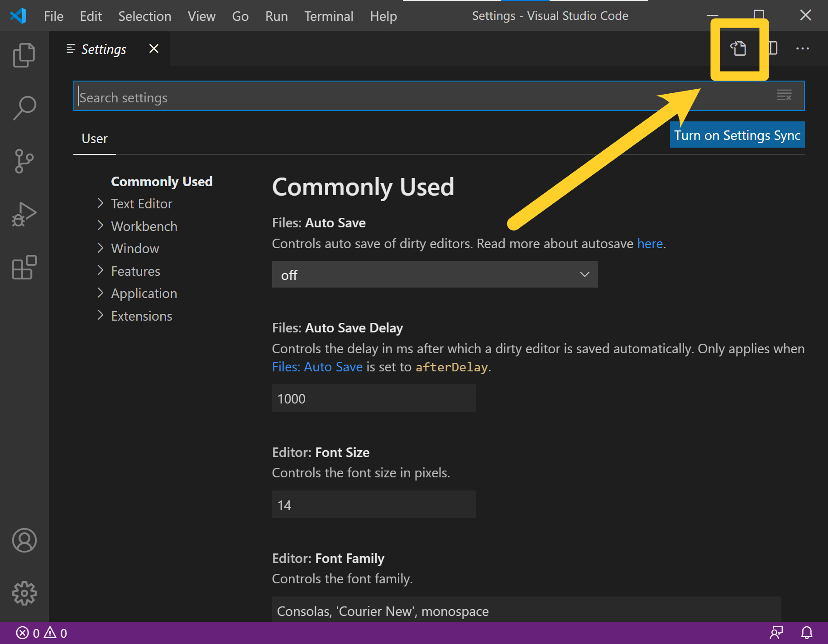Screen dimensions: 828x644
Task: Click the Font Family field with Consolas
Action: 526,610
